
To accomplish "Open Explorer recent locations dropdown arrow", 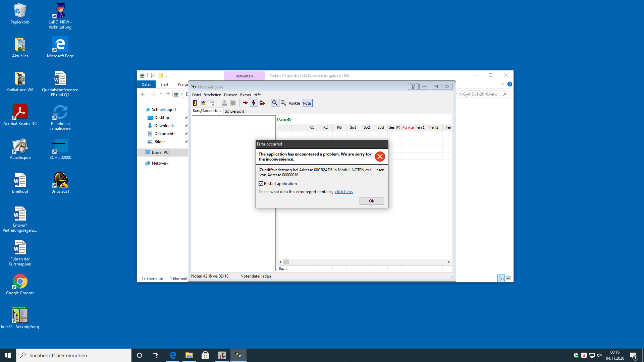I will point(161,94).
